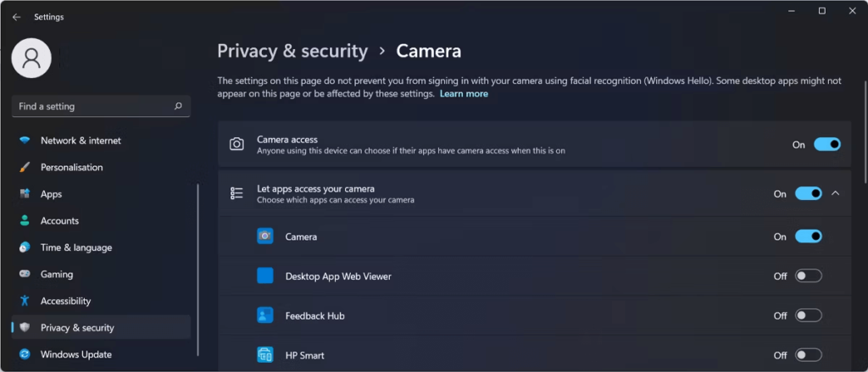Viewport: 868px width, 372px height.
Task: Click the Settings window title text
Action: click(x=48, y=17)
